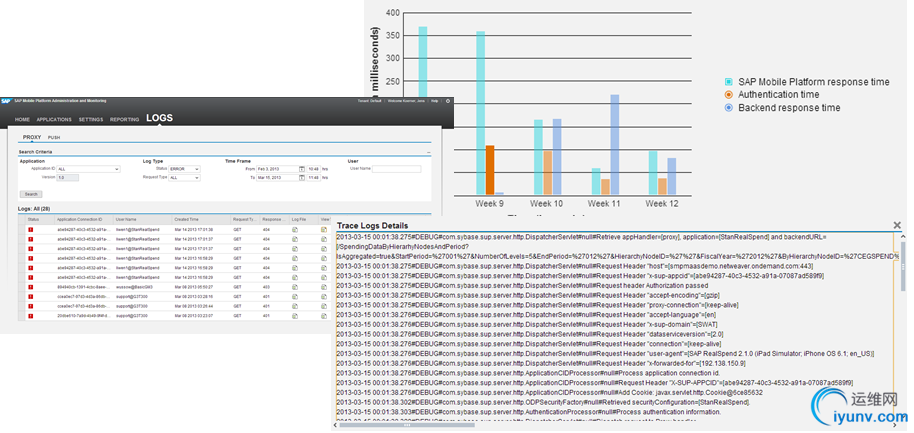This screenshot has width=914, height=433.
Task: View trace details for the 03:23:07 entry
Action: tap(324, 316)
